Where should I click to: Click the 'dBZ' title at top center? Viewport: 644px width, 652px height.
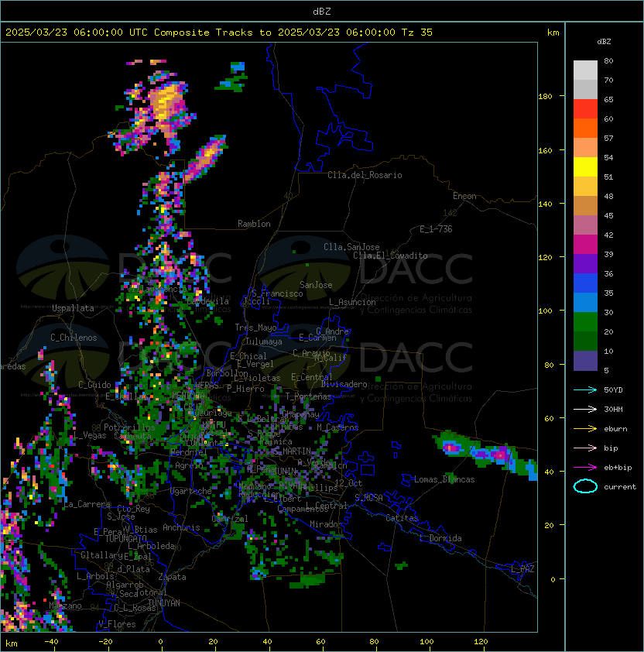pyautogui.click(x=322, y=11)
